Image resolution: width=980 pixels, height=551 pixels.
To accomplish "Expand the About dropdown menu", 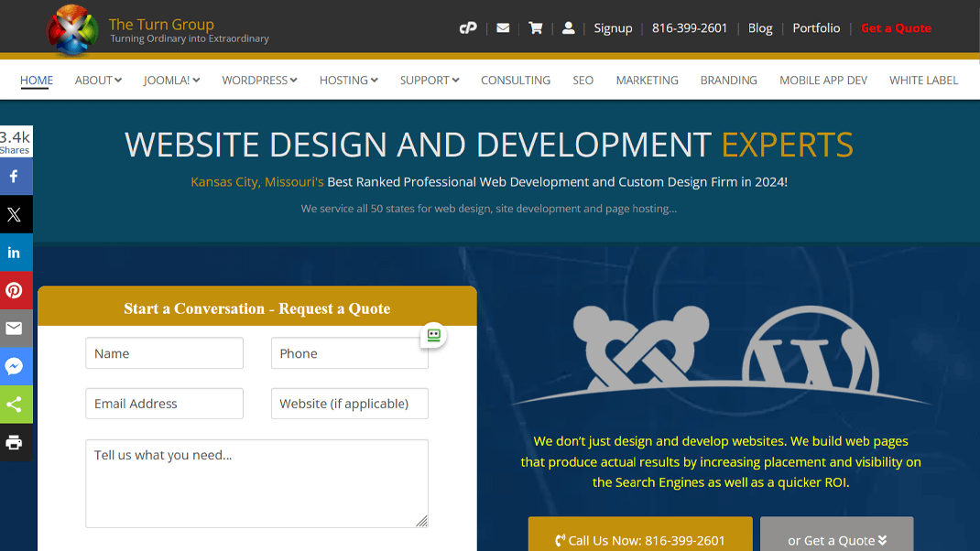I will pos(98,81).
